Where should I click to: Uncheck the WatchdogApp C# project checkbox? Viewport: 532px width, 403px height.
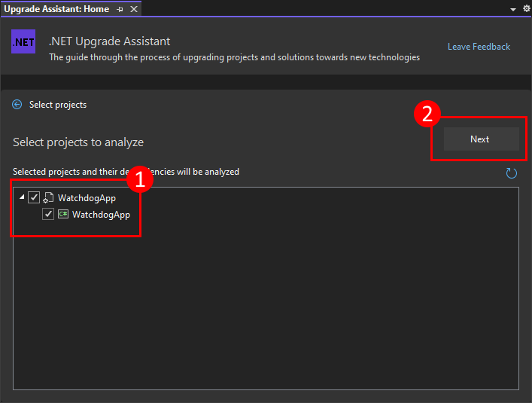point(48,214)
